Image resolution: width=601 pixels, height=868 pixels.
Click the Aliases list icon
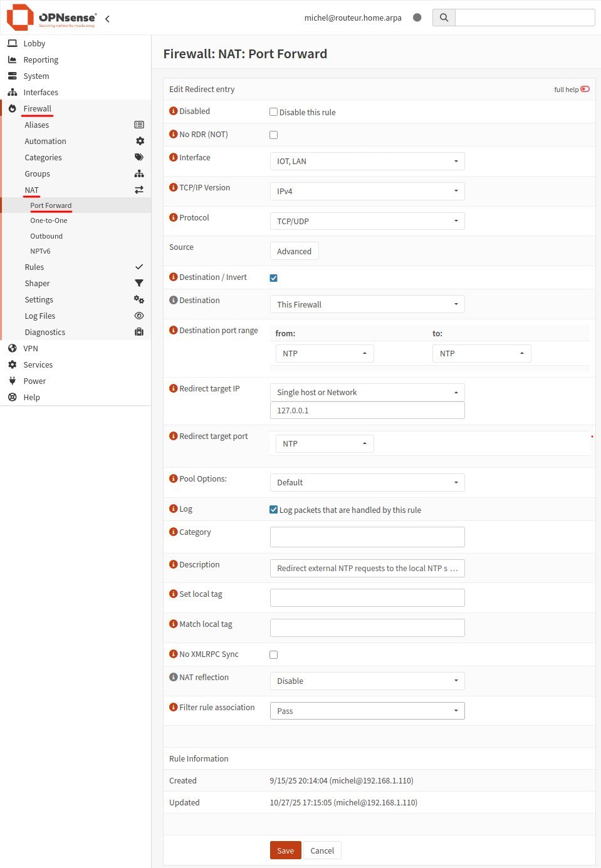coord(139,125)
